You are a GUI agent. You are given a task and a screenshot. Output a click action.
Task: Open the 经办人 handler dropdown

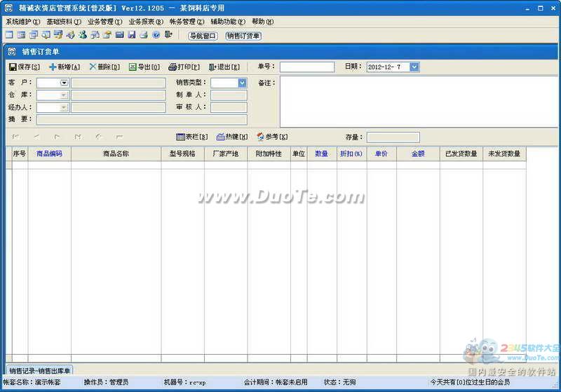coord(64,107)
